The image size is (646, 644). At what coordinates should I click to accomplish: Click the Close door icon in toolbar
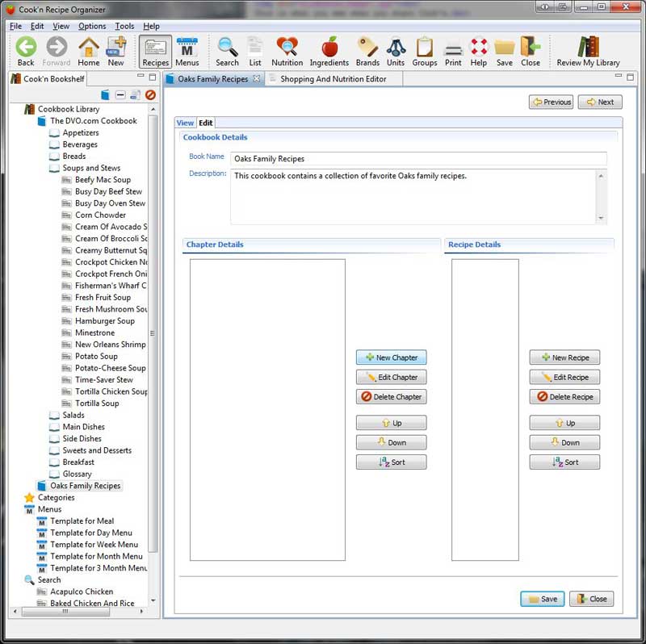(531, 52)
